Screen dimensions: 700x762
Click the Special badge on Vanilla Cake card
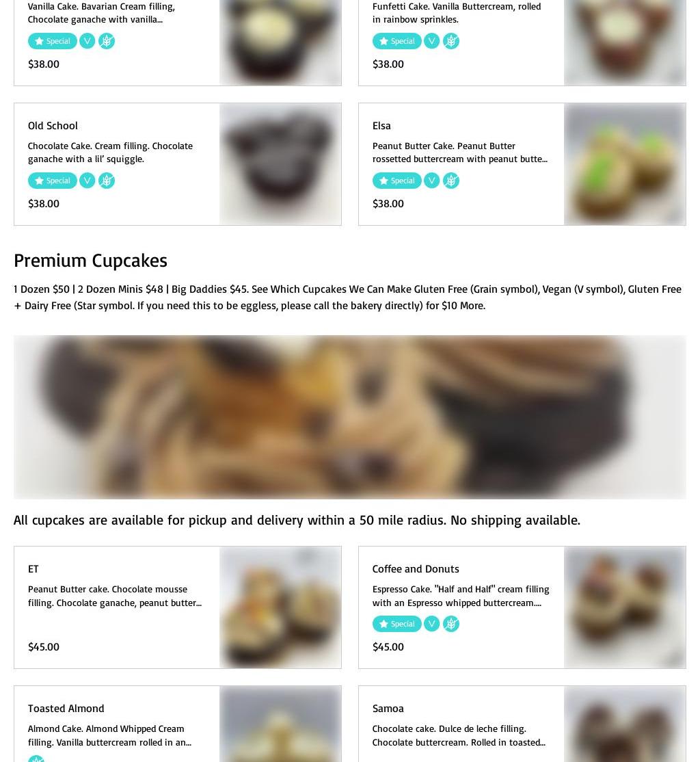[x=53, y=41]
